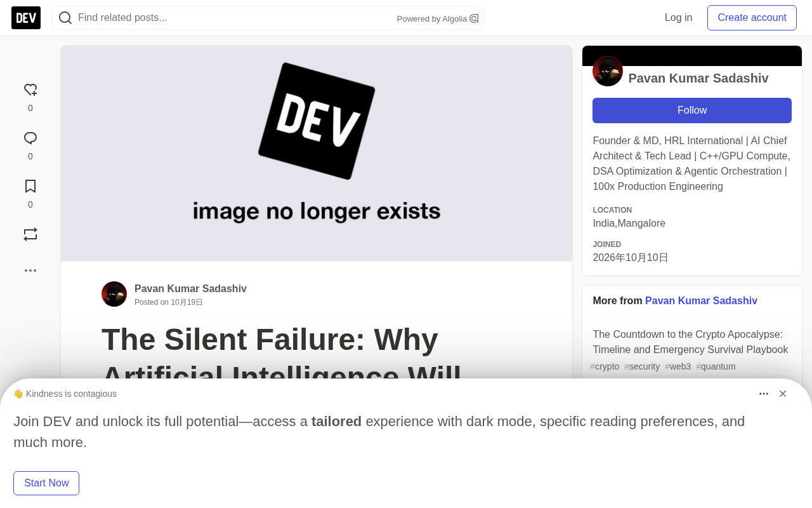
Task: Click the search magnifier icon
Action: click(65, 18)
